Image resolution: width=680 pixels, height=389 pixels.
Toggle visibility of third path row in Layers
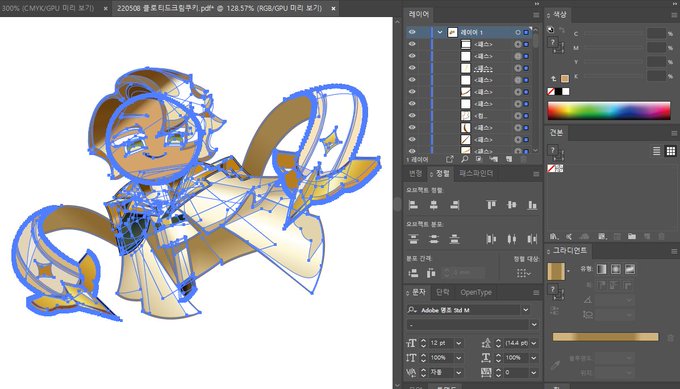click(412, 68)
